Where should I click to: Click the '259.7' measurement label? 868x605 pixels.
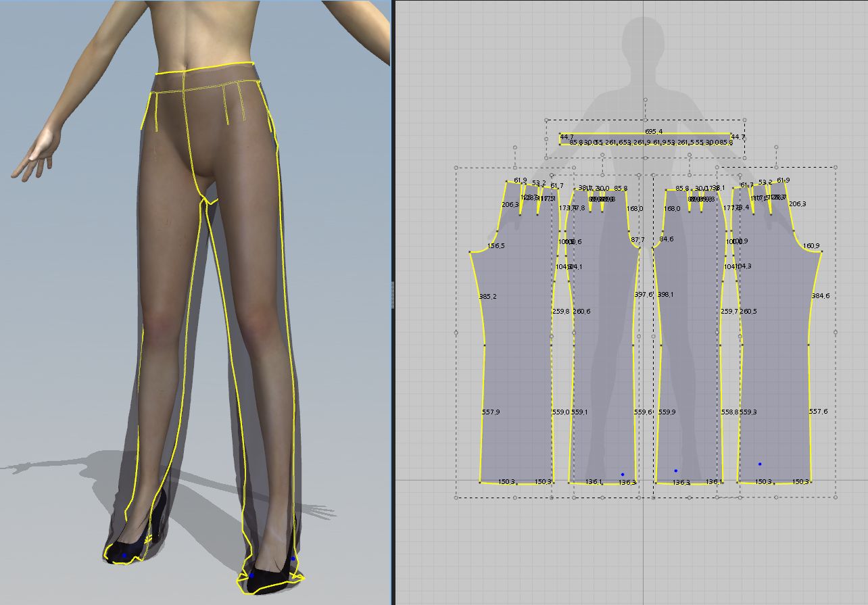[729, 311]
